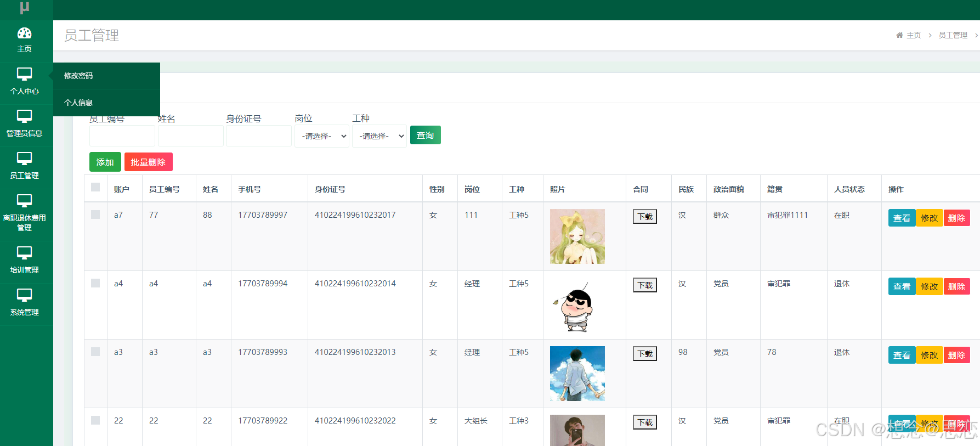The image size is (980, 446).
Task: Open the 岗位 dropdown filter
Action: pyautogui.click(x=322, y=136)
